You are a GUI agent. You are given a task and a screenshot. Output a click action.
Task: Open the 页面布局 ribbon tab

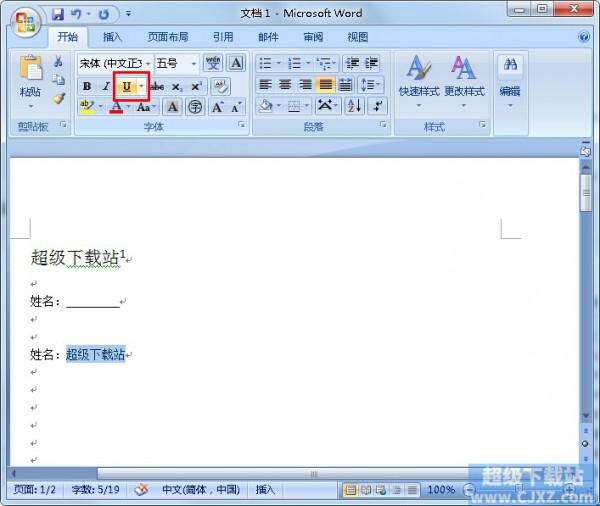click(x=168, y=37)
